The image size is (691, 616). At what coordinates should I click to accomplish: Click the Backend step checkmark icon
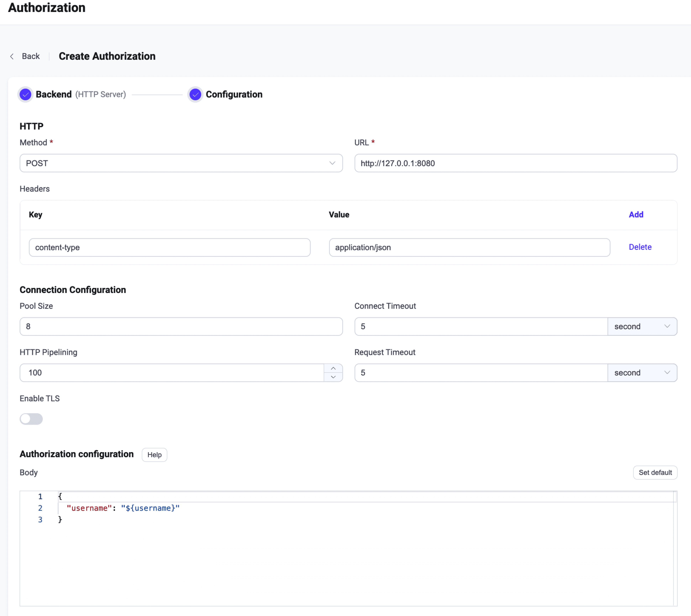click(25, 94)
